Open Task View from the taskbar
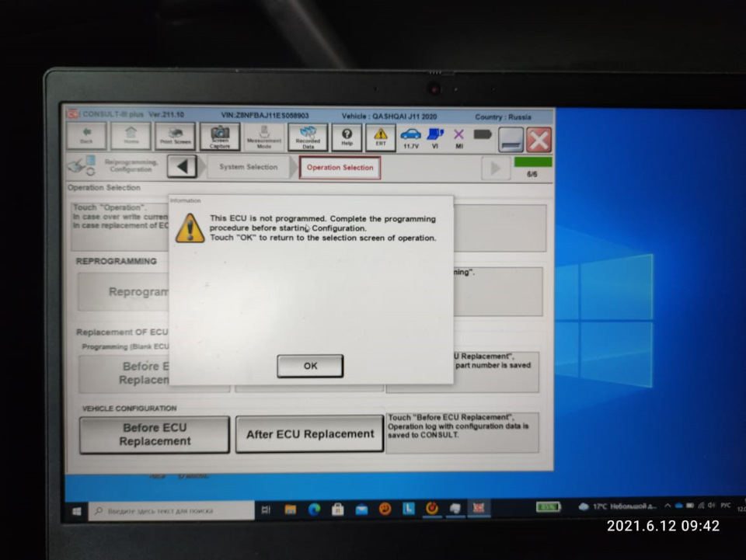The height and width of the screenshot is (560, 746). point(267,510)
